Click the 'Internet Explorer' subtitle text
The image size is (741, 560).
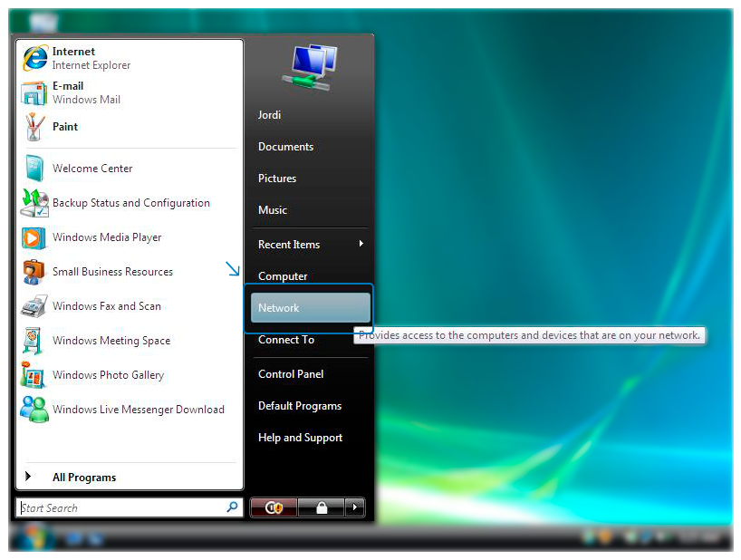91,65
